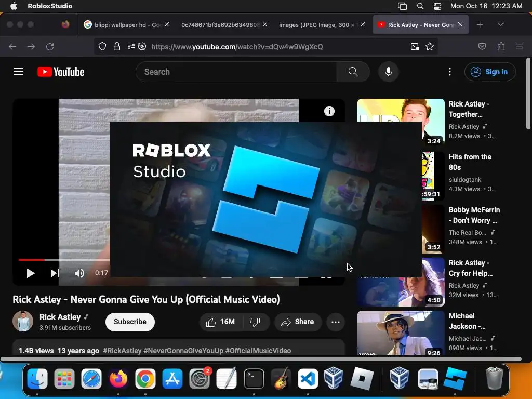This screenshot has height=399, width=532.
Task: Share the Never Gonna Give You Up video
Action: (298, 322)
